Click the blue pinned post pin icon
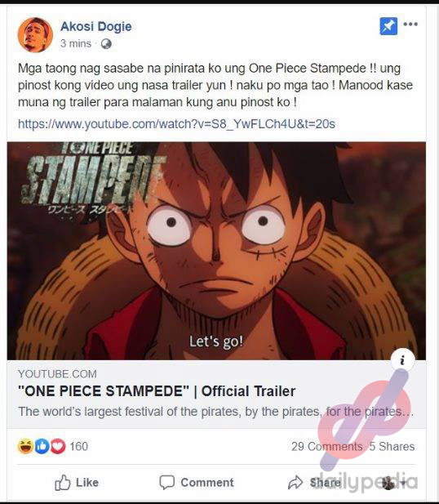Viewport: 439px width, 504px height. pos(388,26)
